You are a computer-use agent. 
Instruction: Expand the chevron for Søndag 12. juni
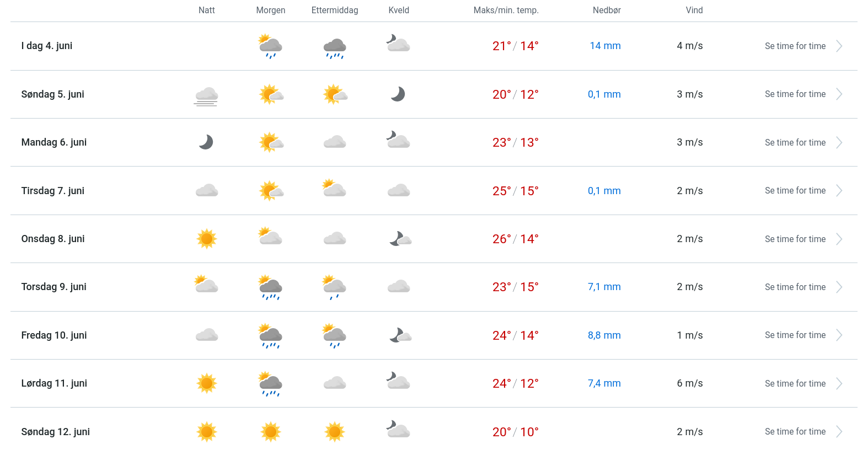839,432
